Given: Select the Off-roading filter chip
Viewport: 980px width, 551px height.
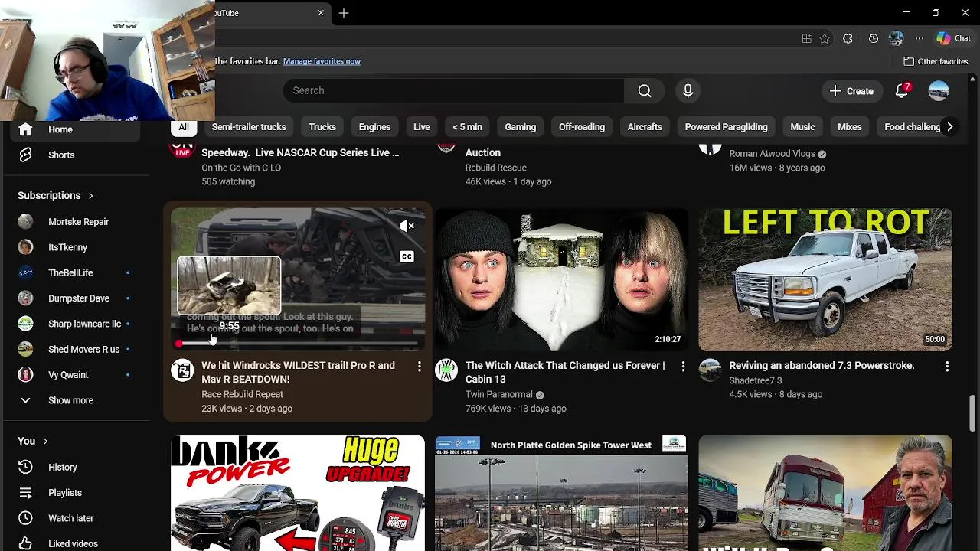Looking at the screenshot, I should [x=582, y=127].
